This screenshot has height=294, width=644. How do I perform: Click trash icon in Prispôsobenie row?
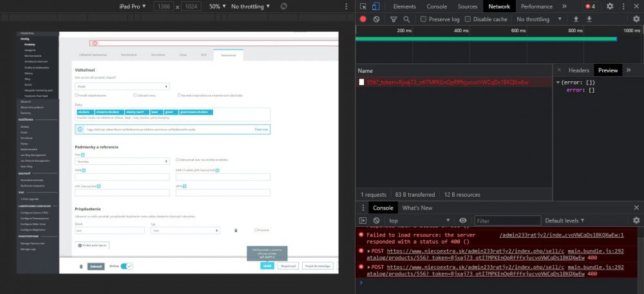(x=236, y=230)
